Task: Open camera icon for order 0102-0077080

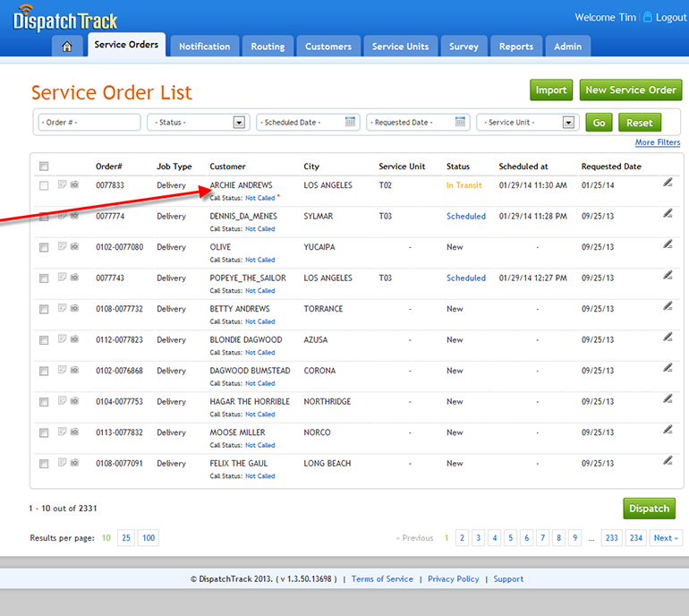Action: pyautogui.click(x=74, y=247)
